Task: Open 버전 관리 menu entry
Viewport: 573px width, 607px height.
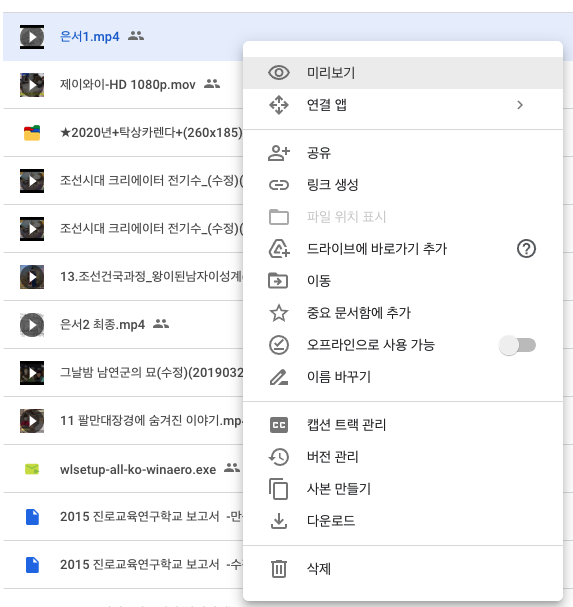Action: pyautogui.click(x=403, y=457)
